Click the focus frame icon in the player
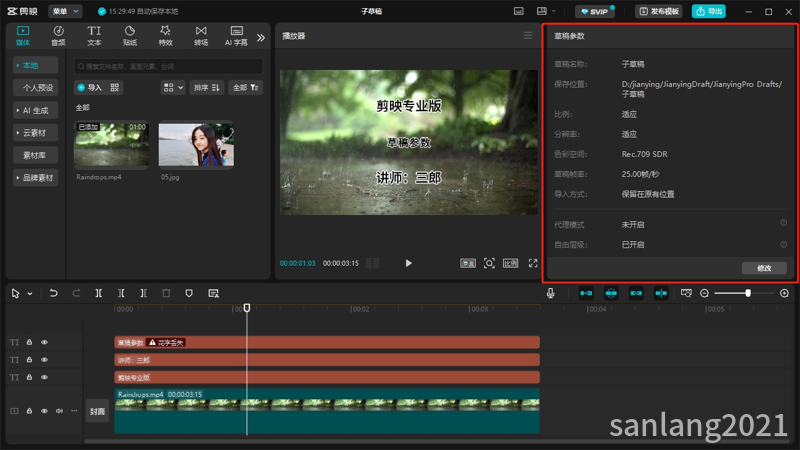This screenshot has height=450, width=800. point(489,263)
